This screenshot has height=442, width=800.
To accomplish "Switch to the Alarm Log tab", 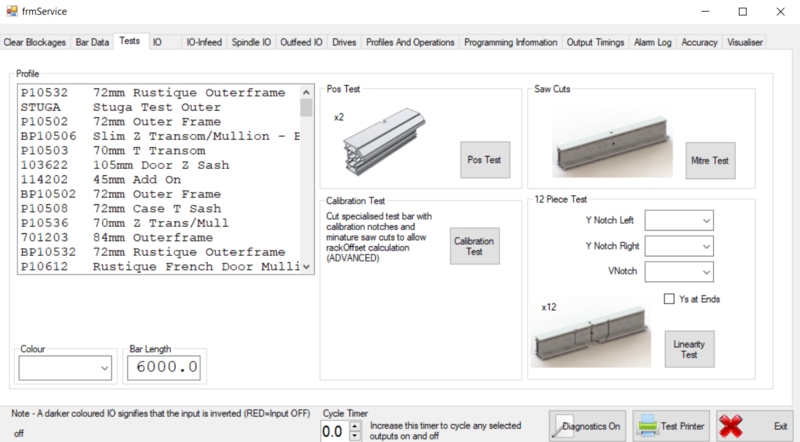I will click(653, 42).
